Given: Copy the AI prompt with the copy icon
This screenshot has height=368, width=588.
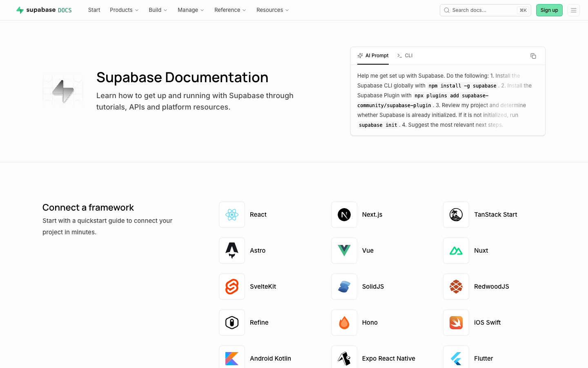Looking at the screenshot, I should point(533,56).
